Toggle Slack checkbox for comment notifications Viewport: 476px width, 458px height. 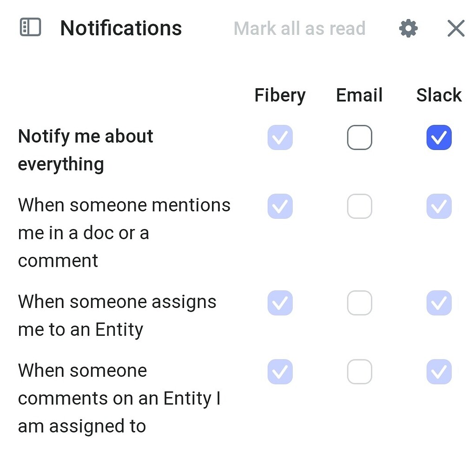[439, 372]
